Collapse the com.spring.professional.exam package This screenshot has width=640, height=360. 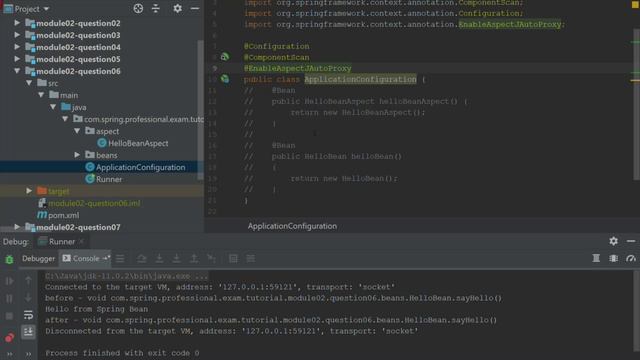click(65, 119)
